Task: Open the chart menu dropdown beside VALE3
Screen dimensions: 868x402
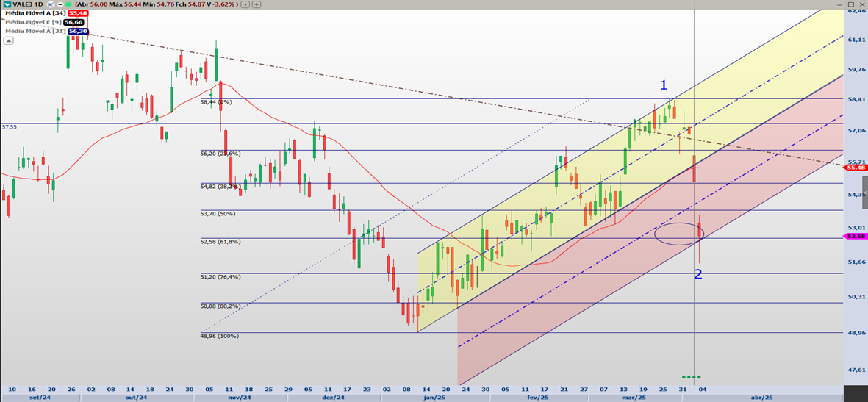Action: pyautogui.click(x=7, y=4)
